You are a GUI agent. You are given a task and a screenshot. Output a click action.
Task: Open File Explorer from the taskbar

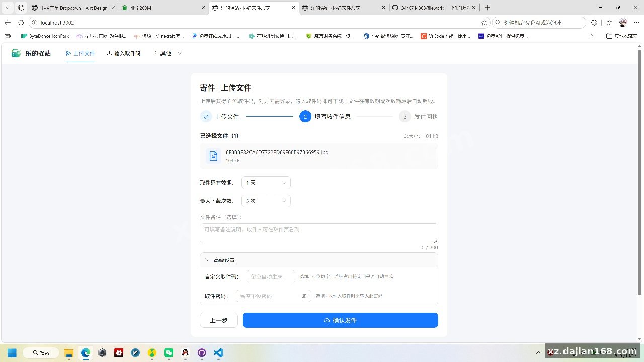[69, 352]
